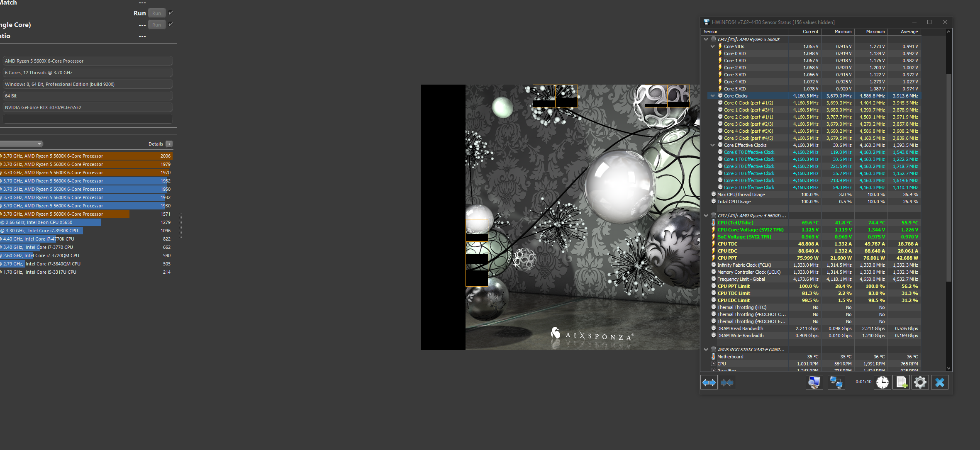Click the log file with plus icon
This screenshot has width=980, height=450.
(x=902, y=382)
